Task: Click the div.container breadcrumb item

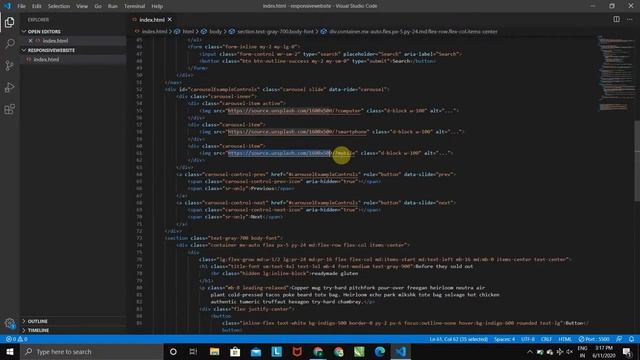Action: [413, 31]
